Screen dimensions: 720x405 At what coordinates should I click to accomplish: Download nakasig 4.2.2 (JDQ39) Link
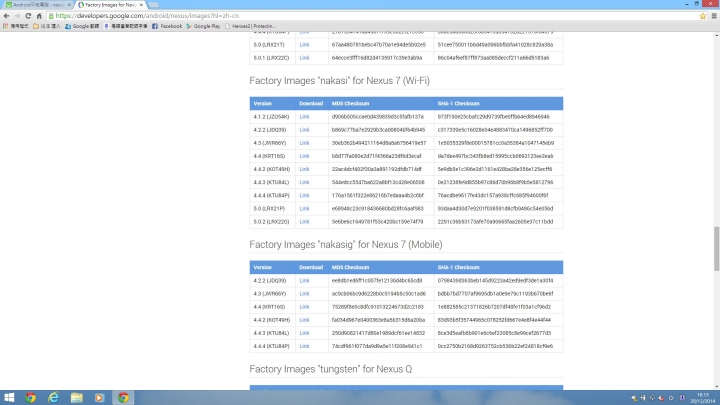coord(304,281)
